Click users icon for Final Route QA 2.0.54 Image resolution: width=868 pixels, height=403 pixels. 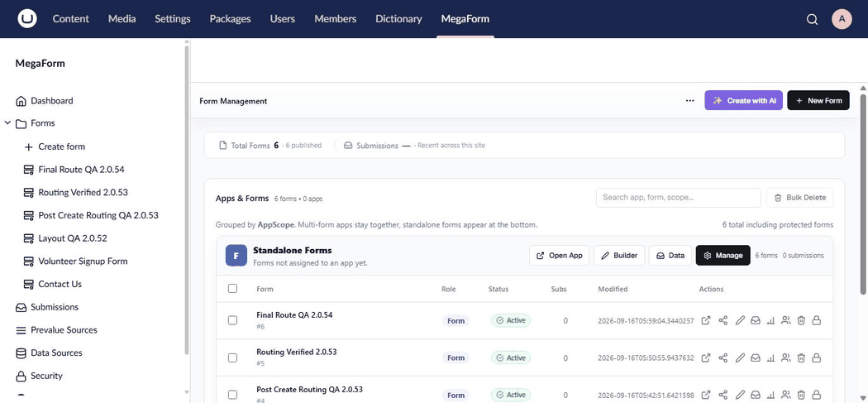point(785,320)
